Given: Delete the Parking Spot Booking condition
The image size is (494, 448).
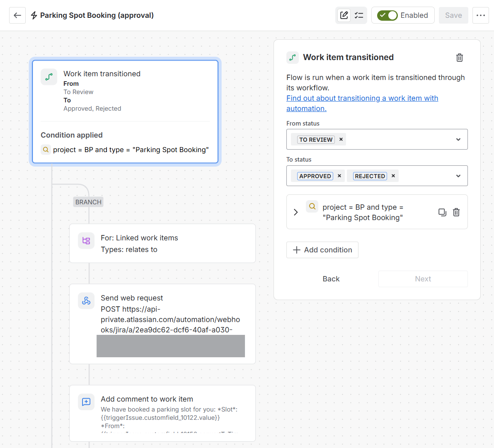Looking at the screenshot, I should coord(456,212).
